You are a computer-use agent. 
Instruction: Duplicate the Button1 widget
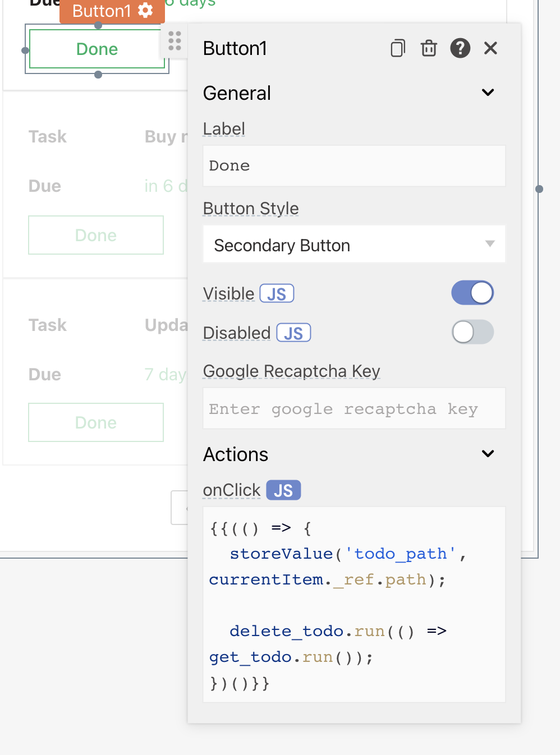point(398,48)
